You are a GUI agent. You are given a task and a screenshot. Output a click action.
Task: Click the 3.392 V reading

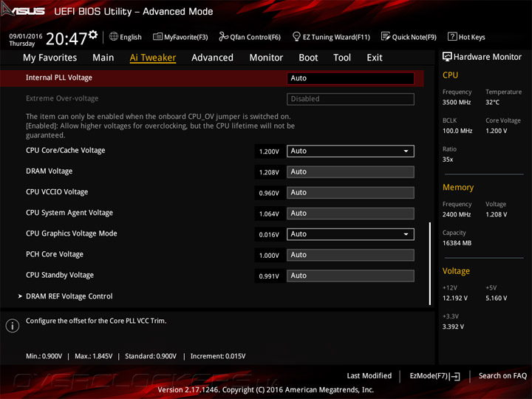point(453,327)
